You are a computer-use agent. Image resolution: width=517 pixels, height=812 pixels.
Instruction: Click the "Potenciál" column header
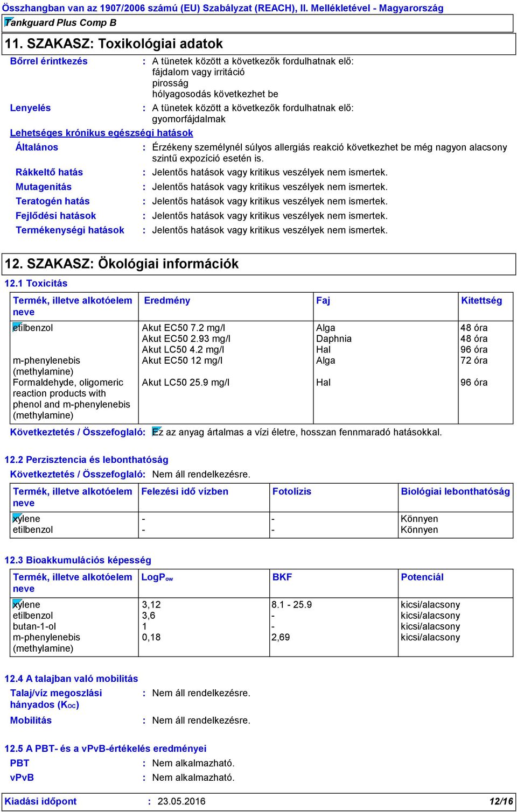(x=422, y=577)
